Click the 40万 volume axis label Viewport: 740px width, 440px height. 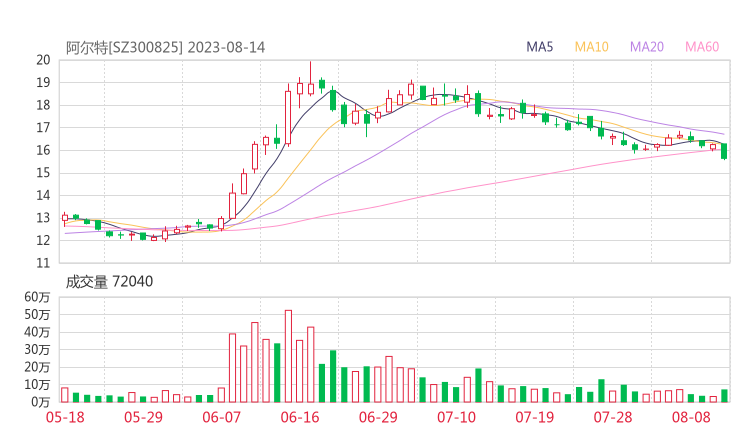(37, 332)
